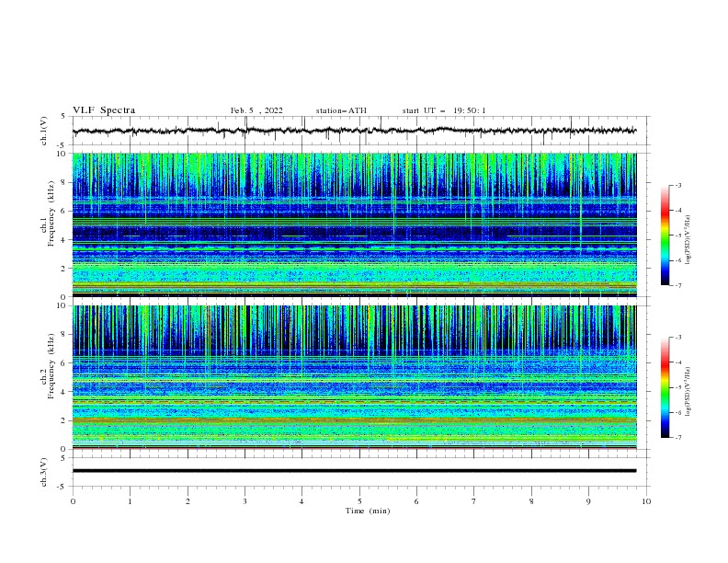Click the 'ch.1(V)' waveform axis label

tap(44, 131)
